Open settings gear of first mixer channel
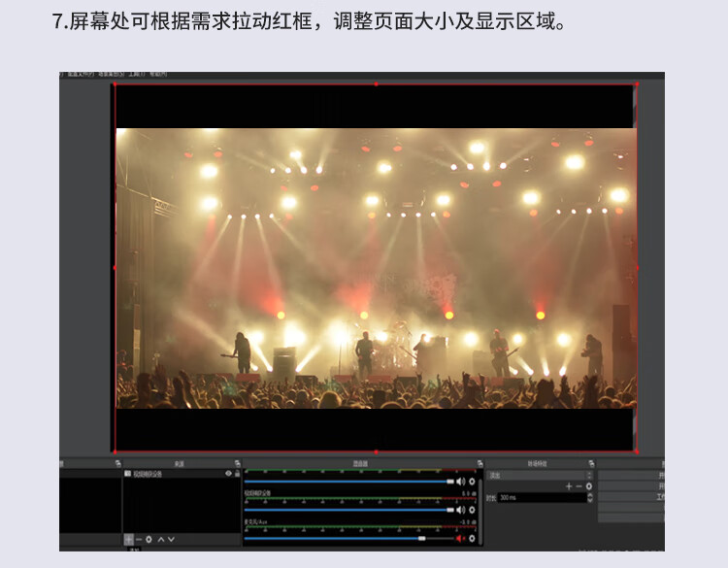 coord(473,482)
